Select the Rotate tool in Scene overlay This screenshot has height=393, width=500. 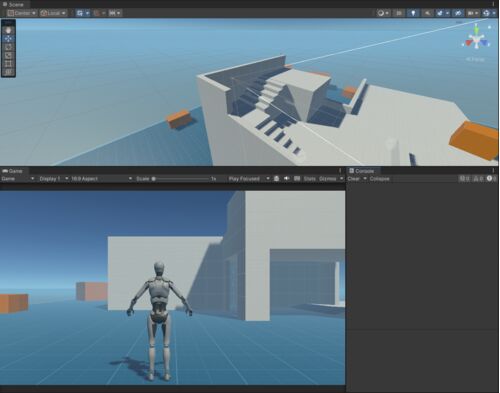point(8,47)
